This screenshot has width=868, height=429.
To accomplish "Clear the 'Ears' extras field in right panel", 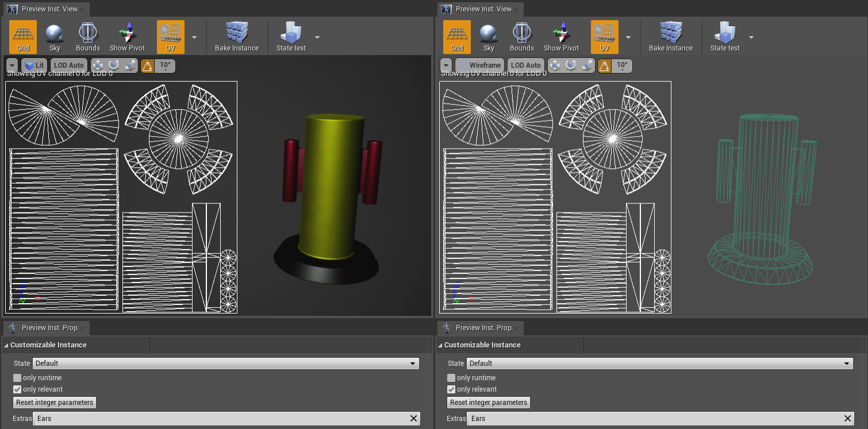I will tap(848, 419).
